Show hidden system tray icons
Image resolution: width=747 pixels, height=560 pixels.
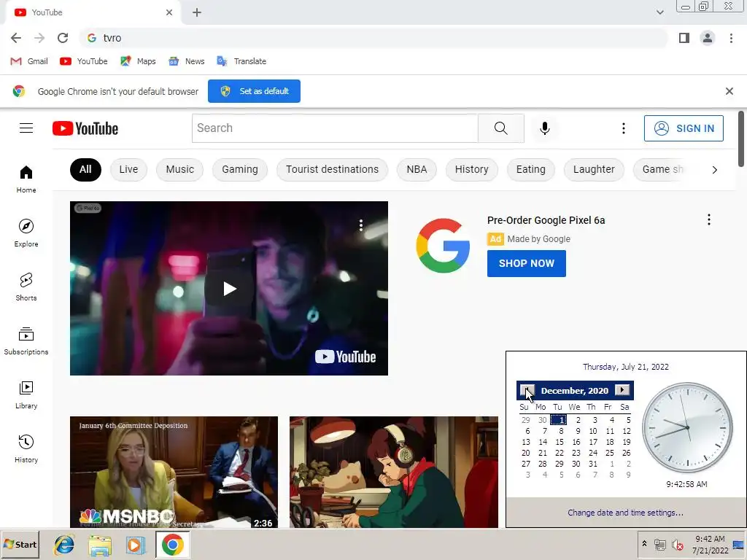[x=644, y=544]
